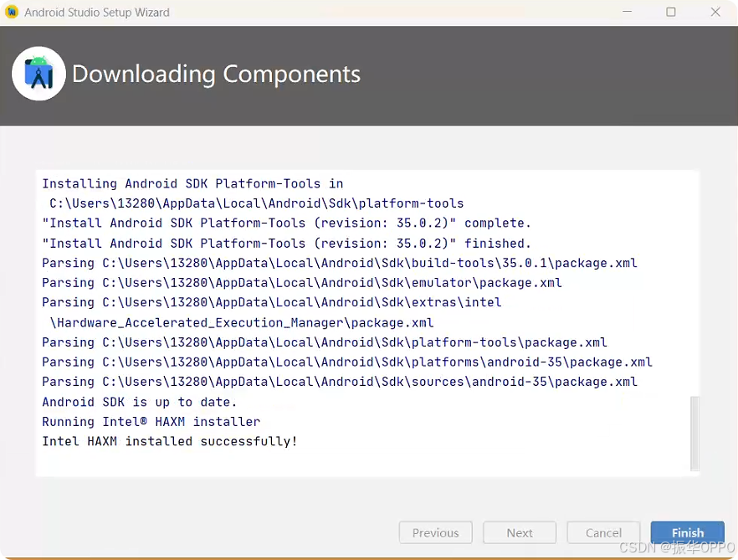Click the line parsing platforms\android-35\package.xml
This screenshot has width=738, height=560.
point(347,362)
